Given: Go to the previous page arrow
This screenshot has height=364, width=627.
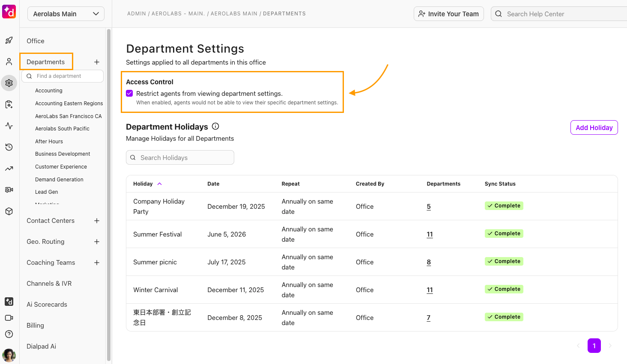Looking at the screenshot, I should coord(578,346).
